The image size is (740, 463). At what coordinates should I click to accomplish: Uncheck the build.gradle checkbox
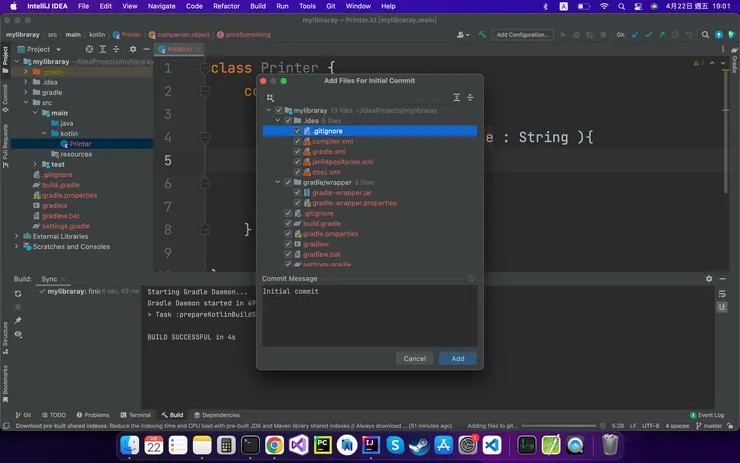point(288,223)
